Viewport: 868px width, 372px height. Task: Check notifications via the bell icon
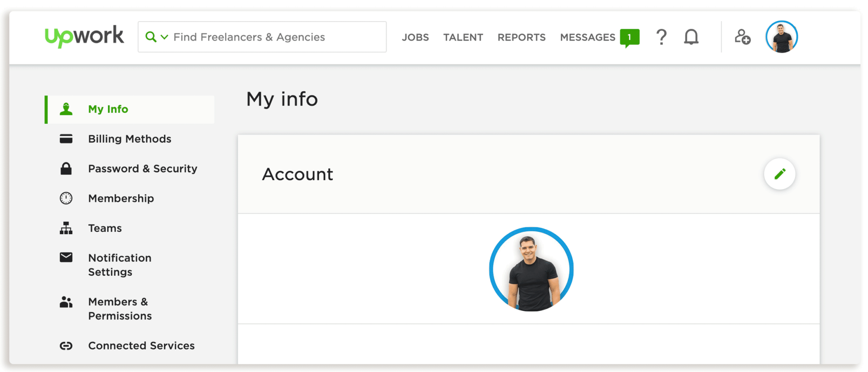[x=691, y=37]
